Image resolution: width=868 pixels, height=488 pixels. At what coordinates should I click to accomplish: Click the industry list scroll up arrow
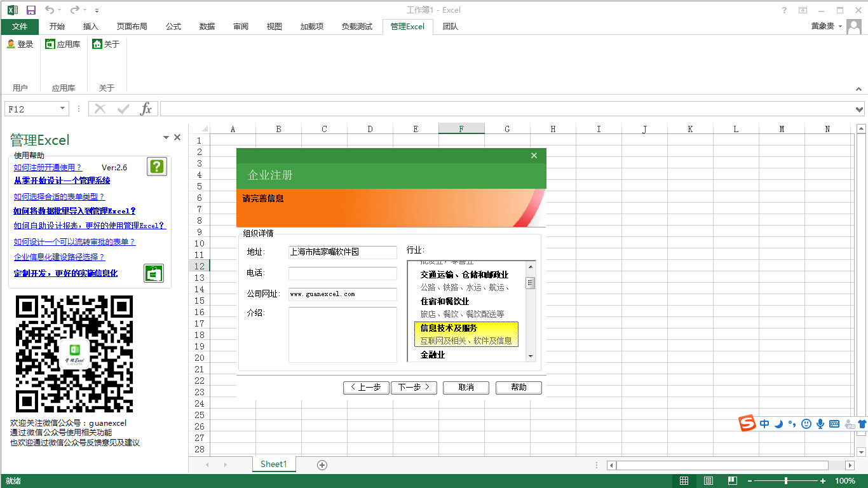coord(531,266)
